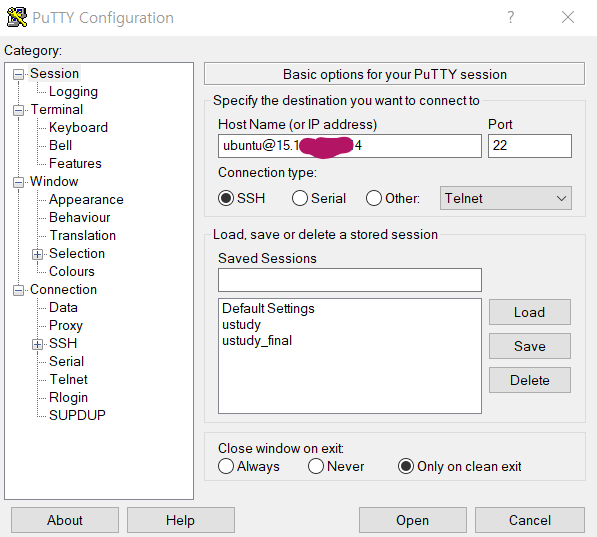Open Telnet settings category in tree
Screen dimensions: 597x537
pos(69,379)
